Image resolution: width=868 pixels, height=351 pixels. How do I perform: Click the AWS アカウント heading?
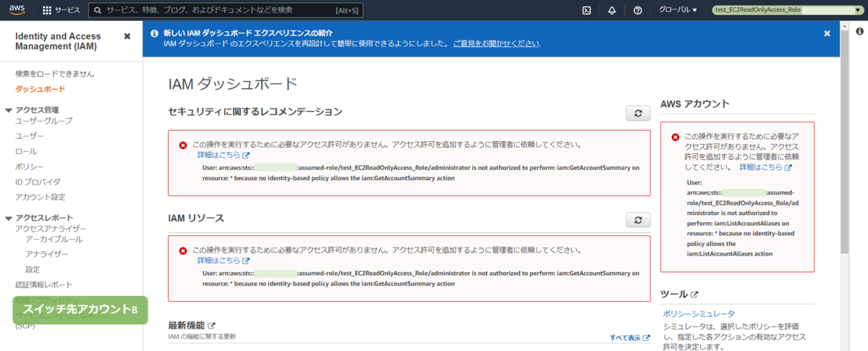[x=695, y=103]
